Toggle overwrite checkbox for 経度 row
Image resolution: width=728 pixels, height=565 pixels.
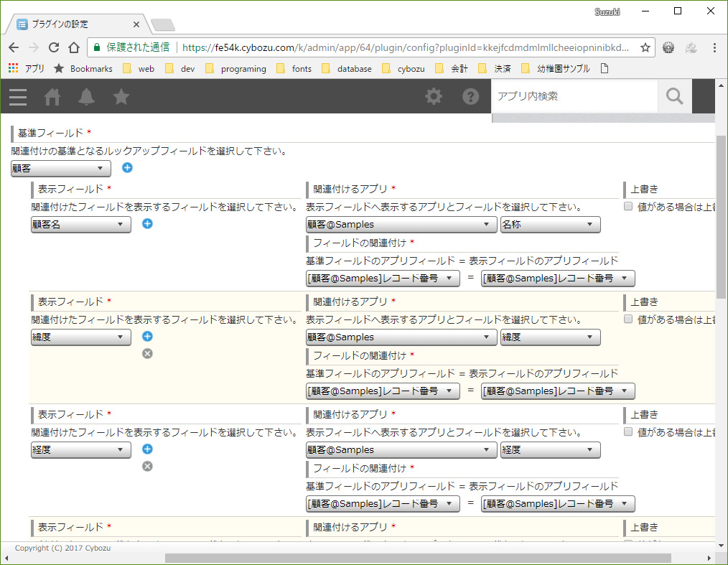628,431
